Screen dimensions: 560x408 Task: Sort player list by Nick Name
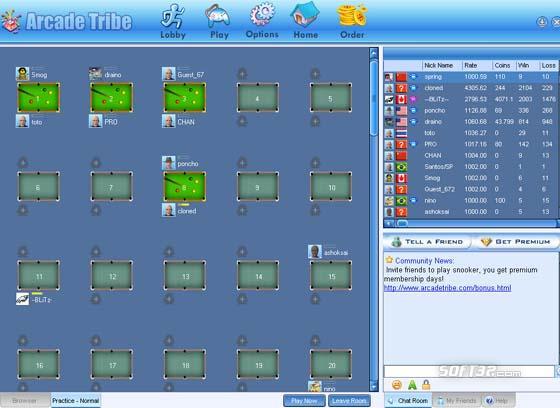[x=441, y=65]
